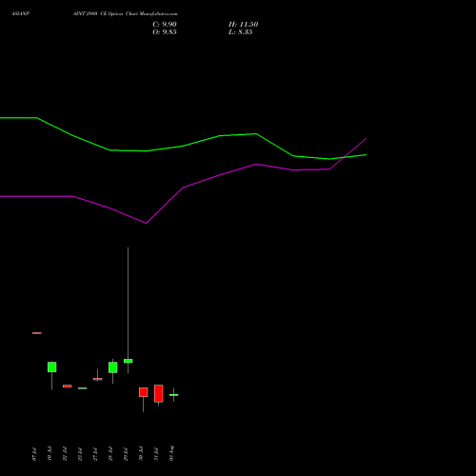Click the CE Options Chart title text
This screenshot has height=476, width=476.
[x=125, y=14]
